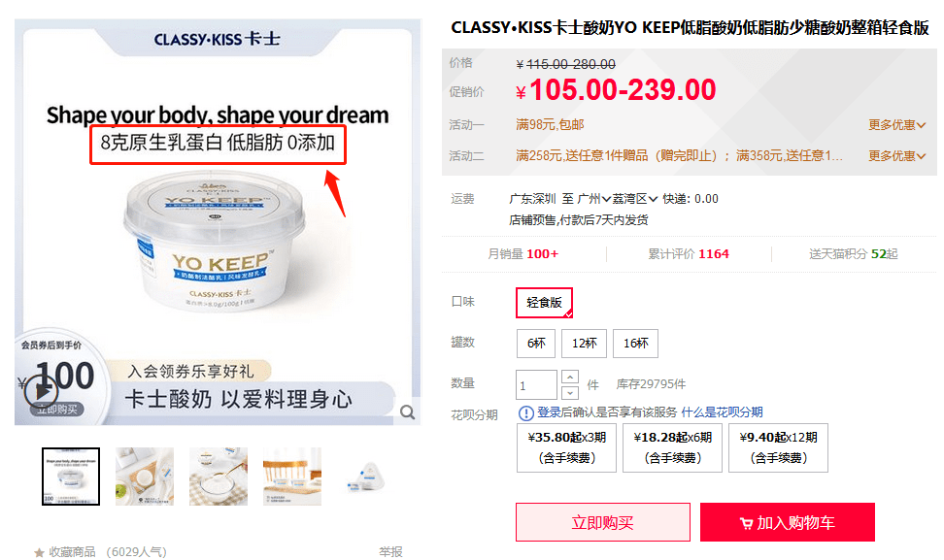Open the 荔湾区 district dropdown

(635, 199)
